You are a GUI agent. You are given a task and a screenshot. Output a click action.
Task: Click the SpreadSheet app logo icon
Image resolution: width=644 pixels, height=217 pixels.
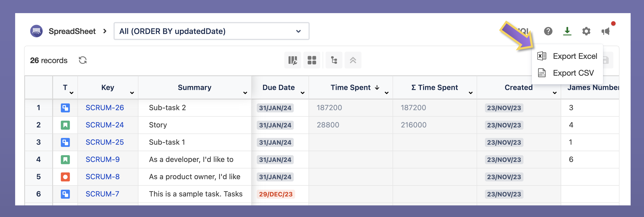[37, 31]
